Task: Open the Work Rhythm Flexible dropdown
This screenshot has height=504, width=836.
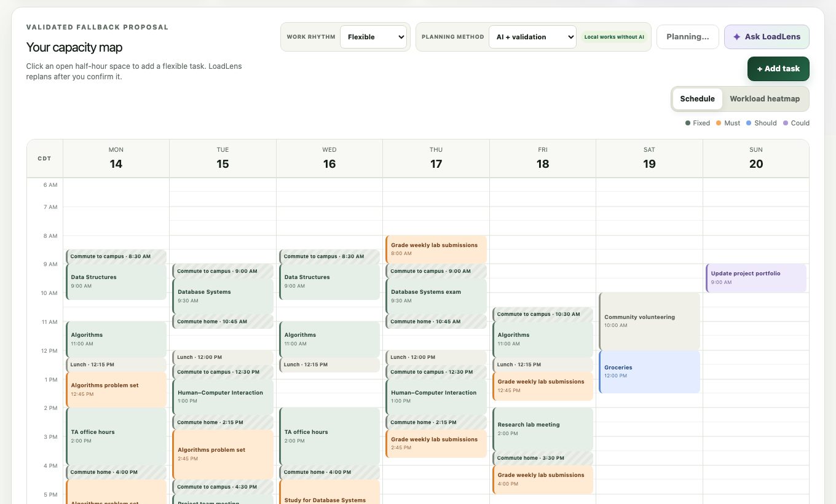Action: pyautogui.click(x=374, y=37)
